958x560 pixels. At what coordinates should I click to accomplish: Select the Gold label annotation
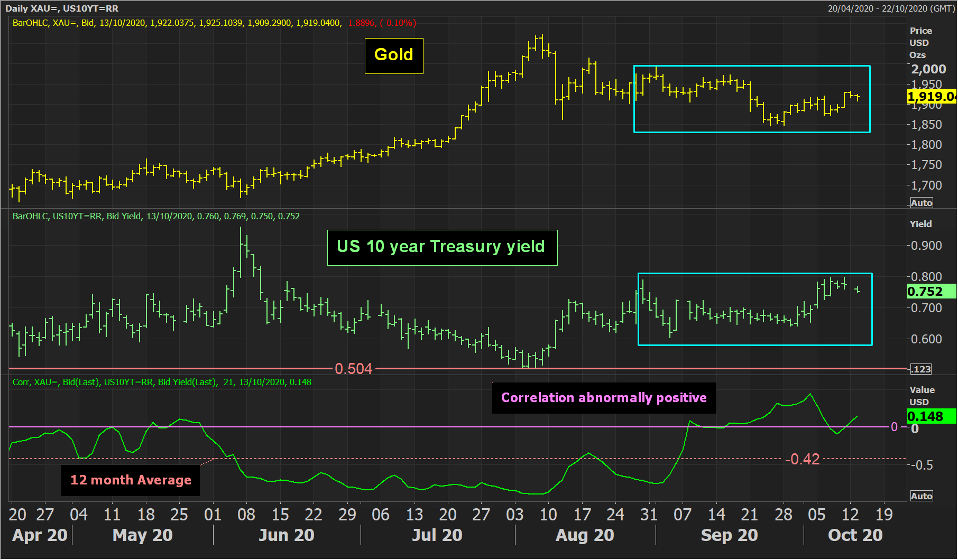point(394,55)
